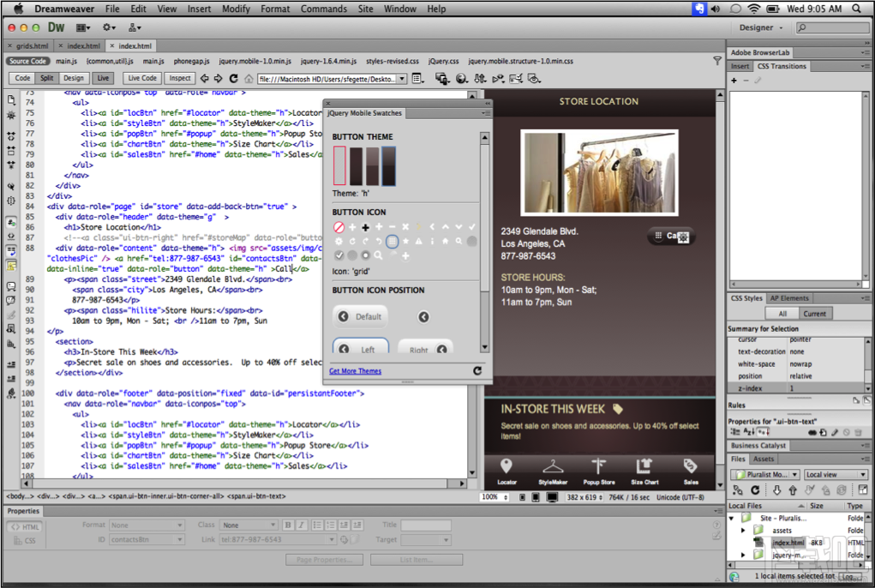
Task: Open Multiscreen Preview in the document toolbar
Action: coord(441,78)
